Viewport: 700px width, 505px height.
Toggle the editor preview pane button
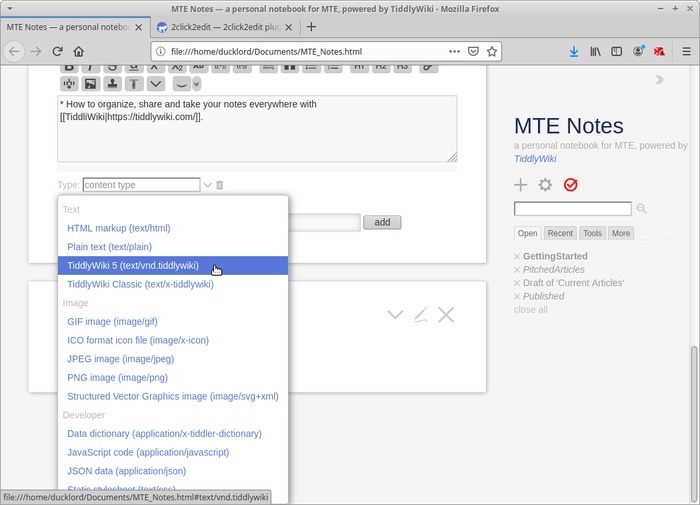[181, 84]
